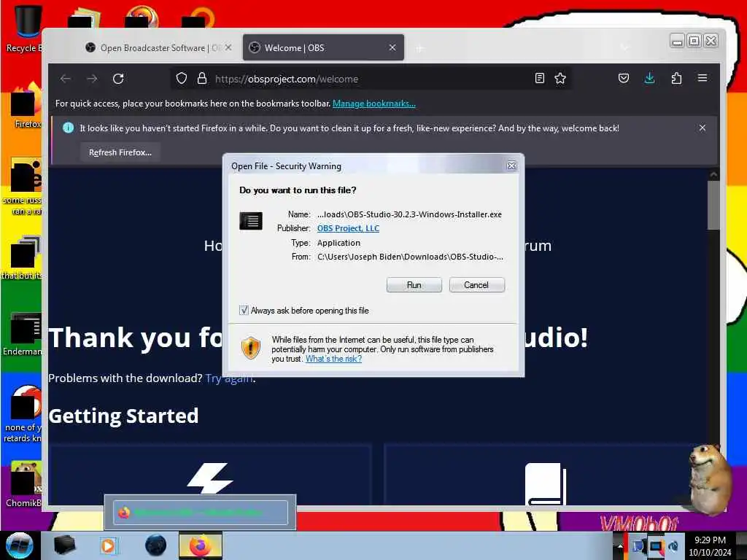Open the open tabs list dropdown

624,47
